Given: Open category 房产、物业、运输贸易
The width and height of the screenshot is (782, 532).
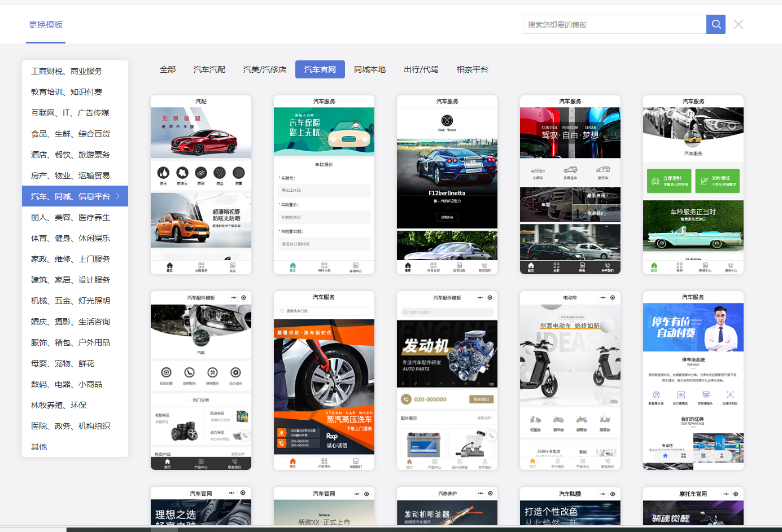Looking at the screenshot, I should [x=75, y=175].
